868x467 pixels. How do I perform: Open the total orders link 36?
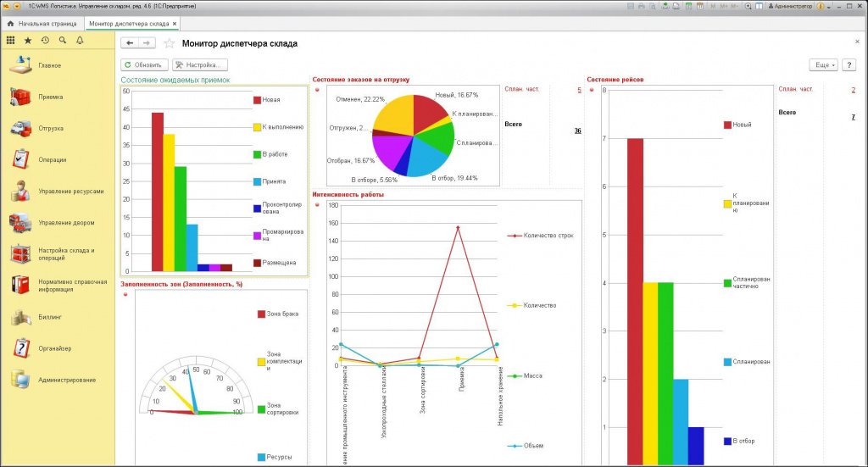coord(577,131)
